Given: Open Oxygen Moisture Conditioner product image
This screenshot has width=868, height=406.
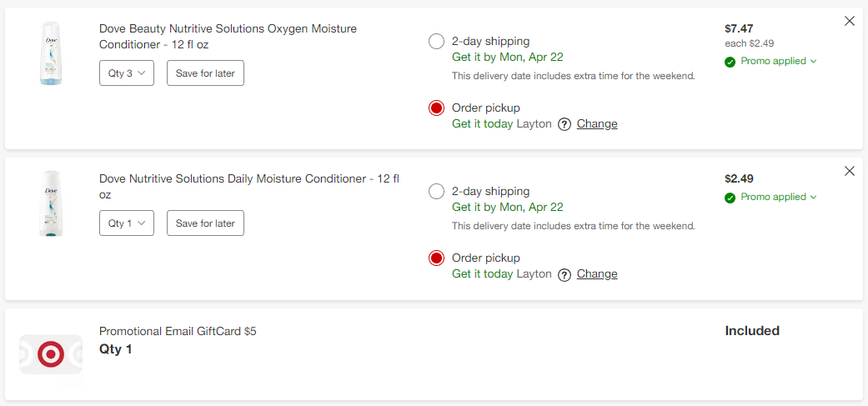Looking at the screenshot, I should coord(51,53).
